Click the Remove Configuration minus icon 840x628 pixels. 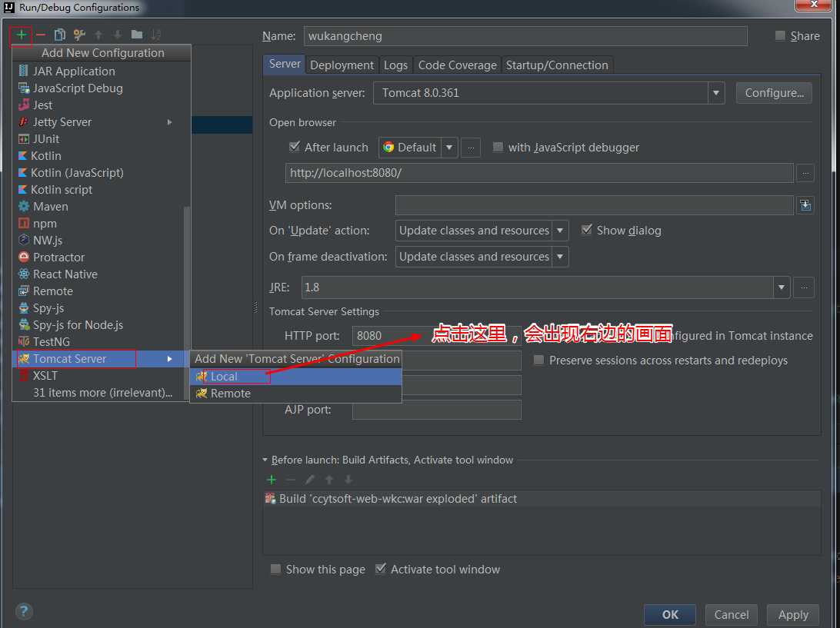pos(41,35)
